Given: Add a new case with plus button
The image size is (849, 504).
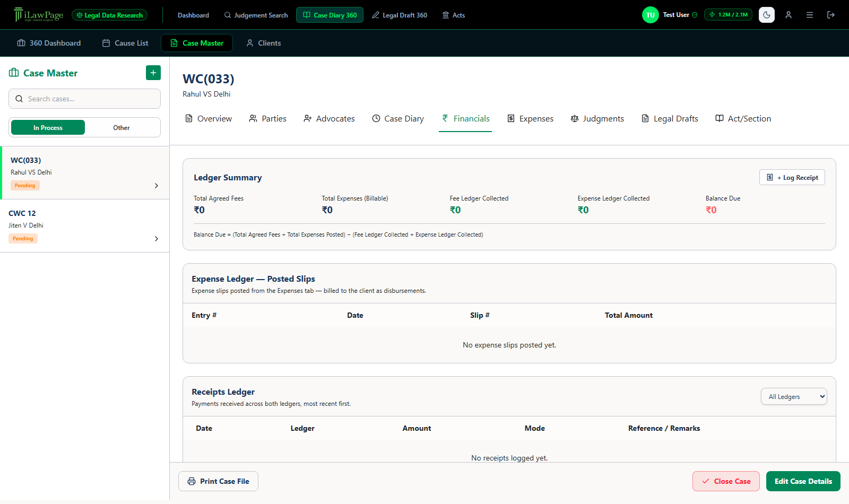Looking at the screenshot, I should pyautogui.click(x=153, y=73).
